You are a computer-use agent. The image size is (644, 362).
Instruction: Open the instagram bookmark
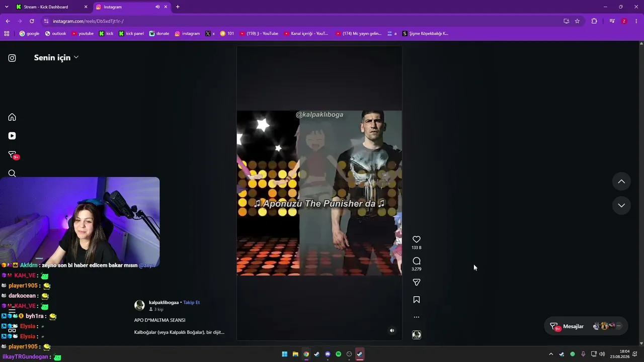point(187,34)
